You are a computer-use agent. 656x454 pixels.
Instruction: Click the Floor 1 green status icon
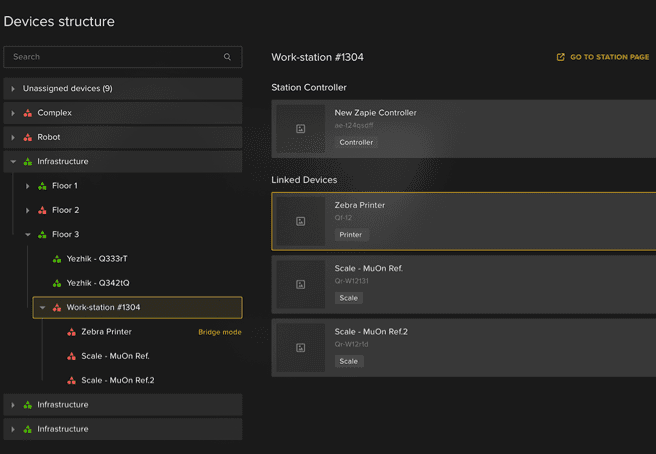click(42, 186)
